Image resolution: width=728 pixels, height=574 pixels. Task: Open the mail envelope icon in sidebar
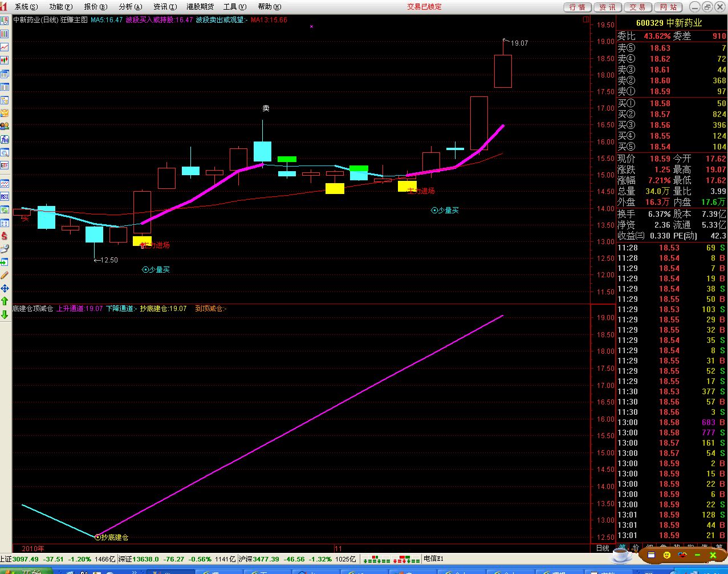point(5,113)
